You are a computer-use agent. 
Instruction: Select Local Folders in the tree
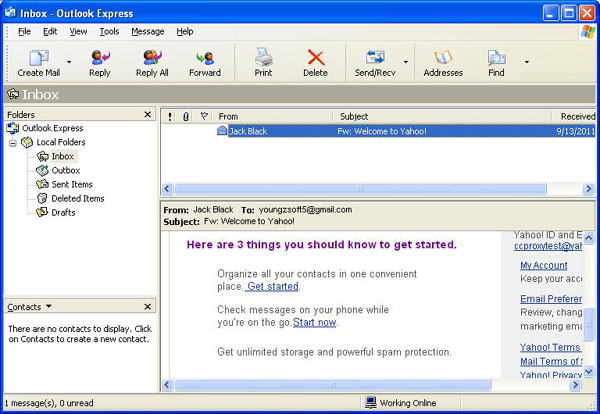tap(61, 142)
